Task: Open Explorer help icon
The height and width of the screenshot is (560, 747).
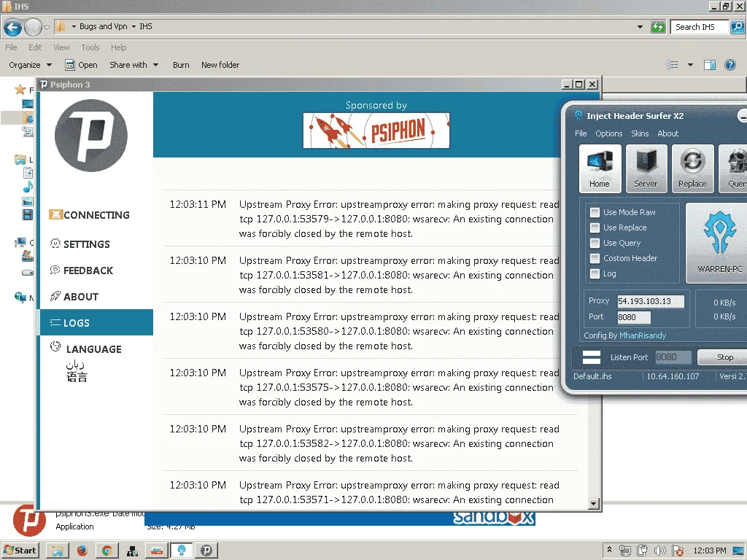Action: tap(729, 65)
